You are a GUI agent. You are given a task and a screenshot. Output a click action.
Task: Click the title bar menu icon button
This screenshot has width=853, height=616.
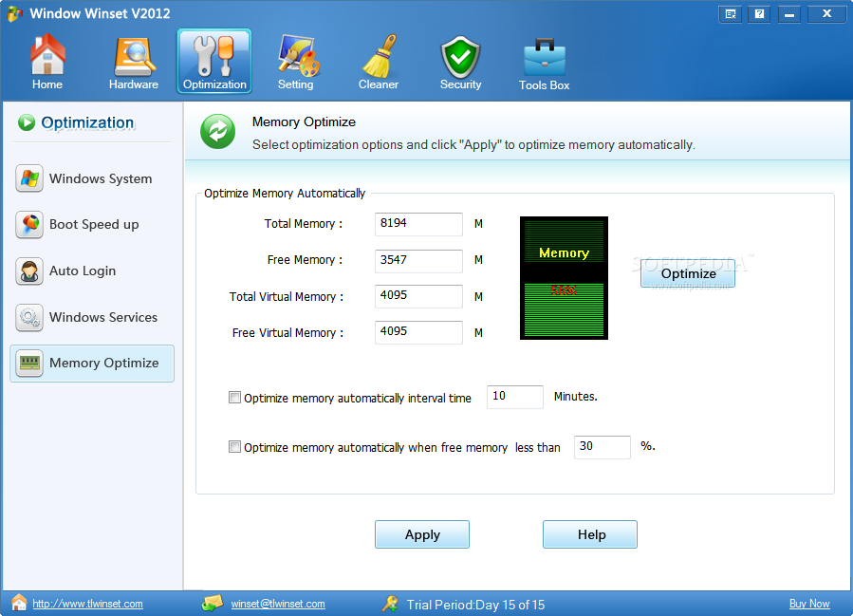(731, 14)
